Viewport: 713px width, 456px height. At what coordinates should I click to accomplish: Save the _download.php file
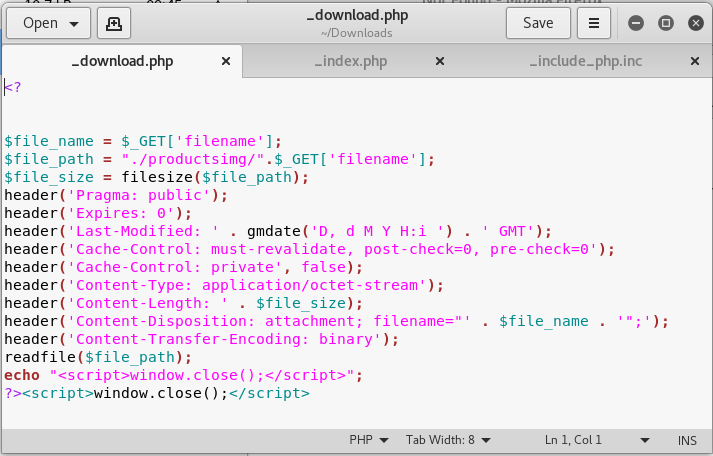538,23
